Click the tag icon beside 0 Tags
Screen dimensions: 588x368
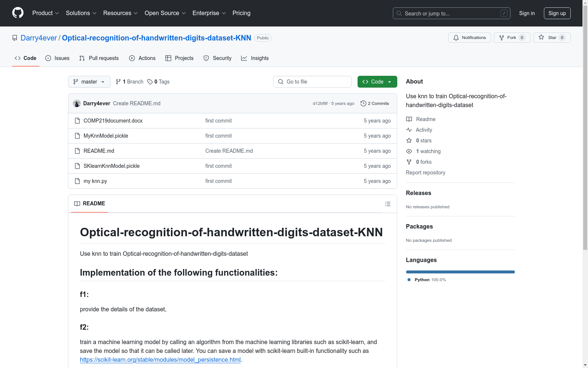click(x=150, y=82)
